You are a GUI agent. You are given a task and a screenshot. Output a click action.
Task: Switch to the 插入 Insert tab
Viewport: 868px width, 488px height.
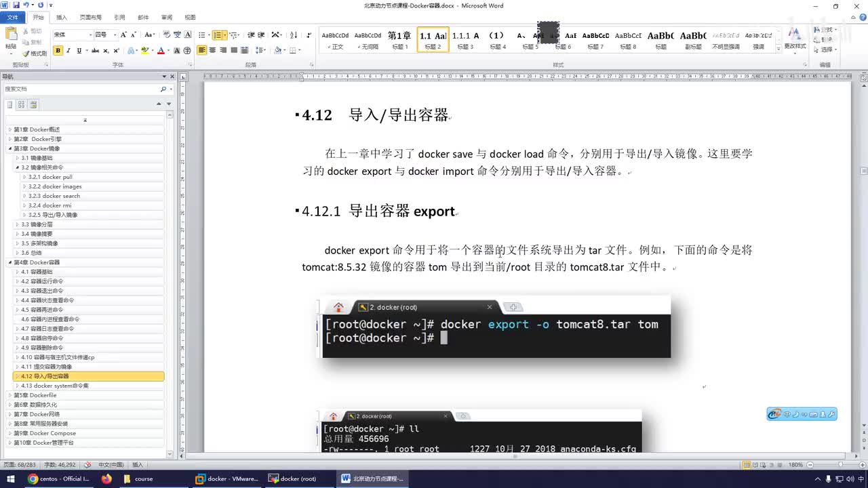[62, 17]
